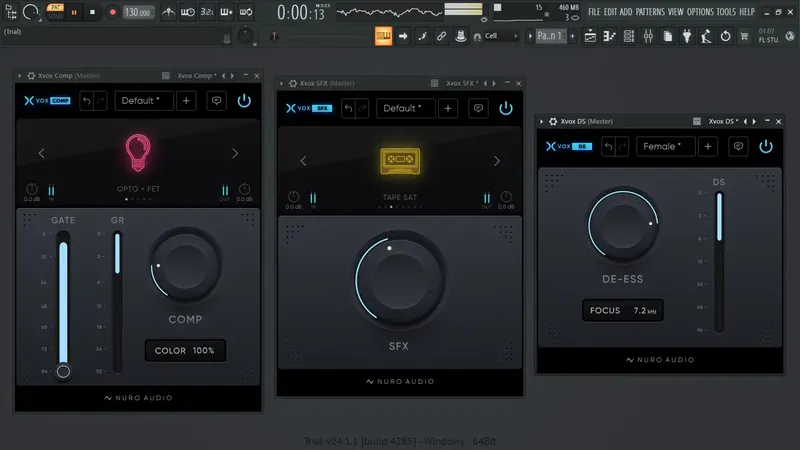
Task: Click the Xvox DS comment bubble icon
Action: tap(738, 146)
